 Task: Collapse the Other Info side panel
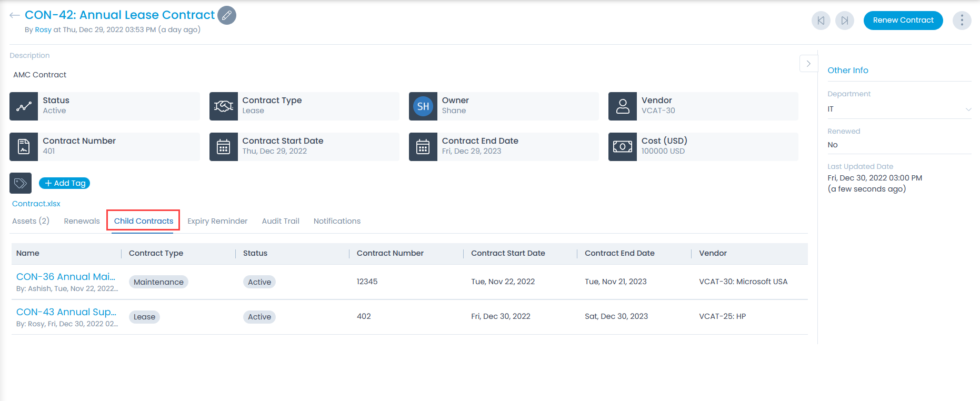pos(808,64)
